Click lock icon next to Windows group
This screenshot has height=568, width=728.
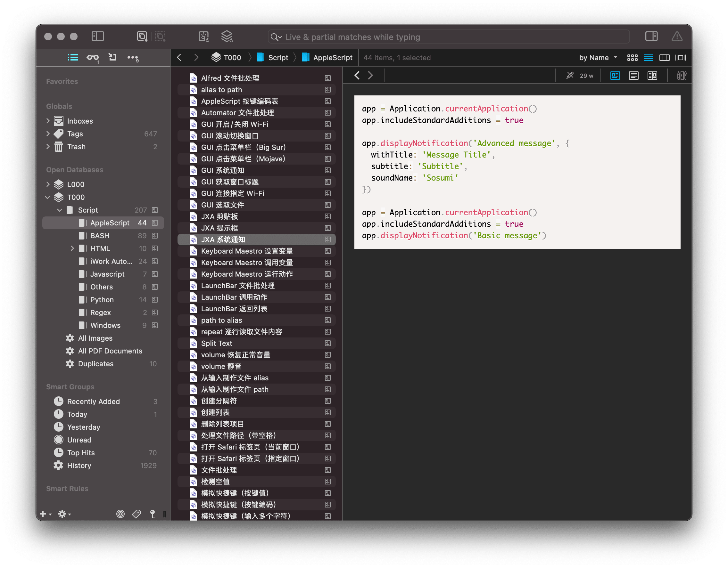pyautogui.click(x=155, y=326)
